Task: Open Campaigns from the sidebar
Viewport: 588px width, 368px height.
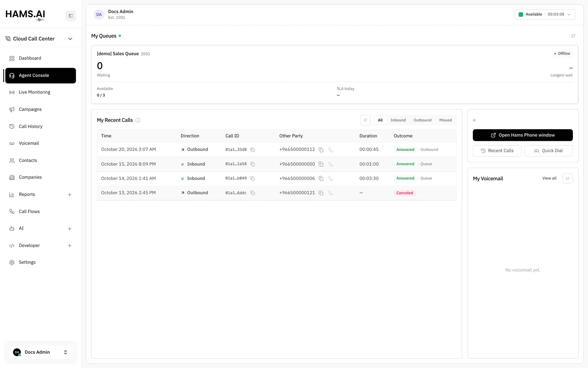Action: click(40, 109)
